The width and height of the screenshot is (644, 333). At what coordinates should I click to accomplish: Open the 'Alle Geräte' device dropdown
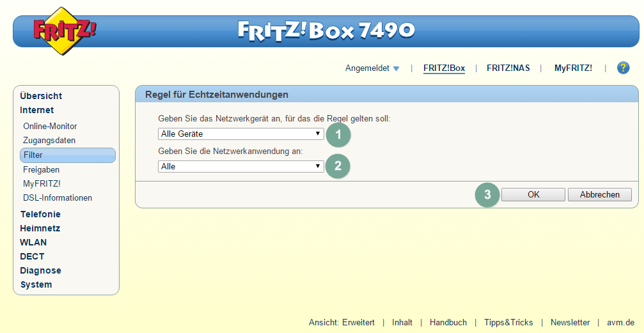tap(240, 134)
